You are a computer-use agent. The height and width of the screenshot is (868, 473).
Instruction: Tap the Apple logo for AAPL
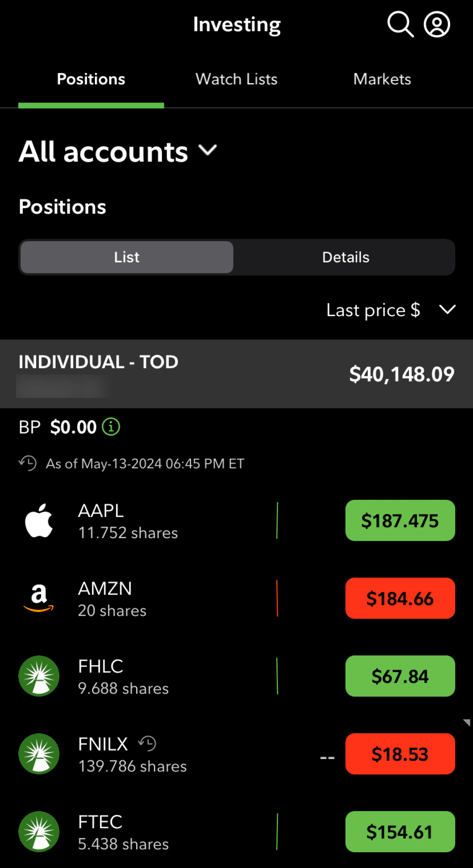39,521
